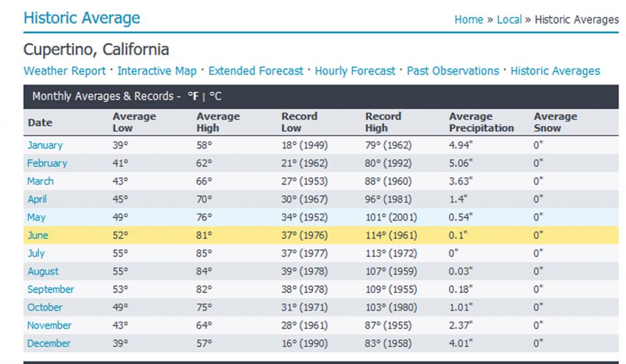This screenshot has width=626, height=364.
Task: Click the May month link
Action: (36, 217)
